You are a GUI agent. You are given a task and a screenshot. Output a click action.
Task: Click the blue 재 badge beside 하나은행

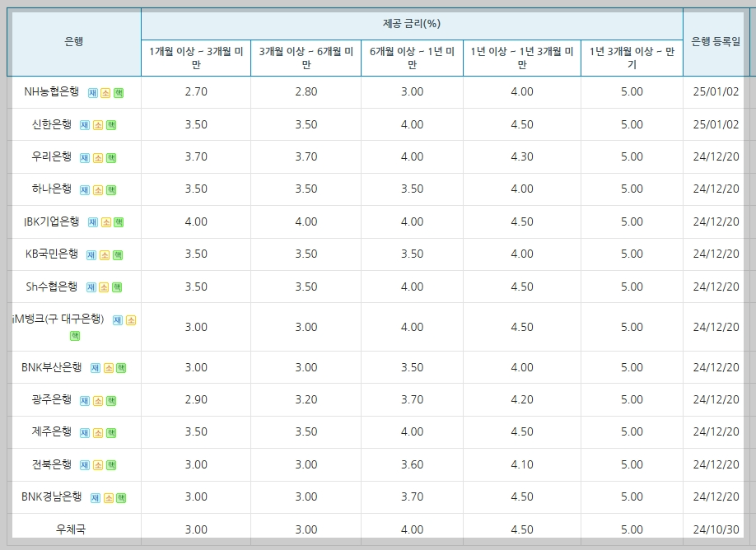(x=85, y=190)
